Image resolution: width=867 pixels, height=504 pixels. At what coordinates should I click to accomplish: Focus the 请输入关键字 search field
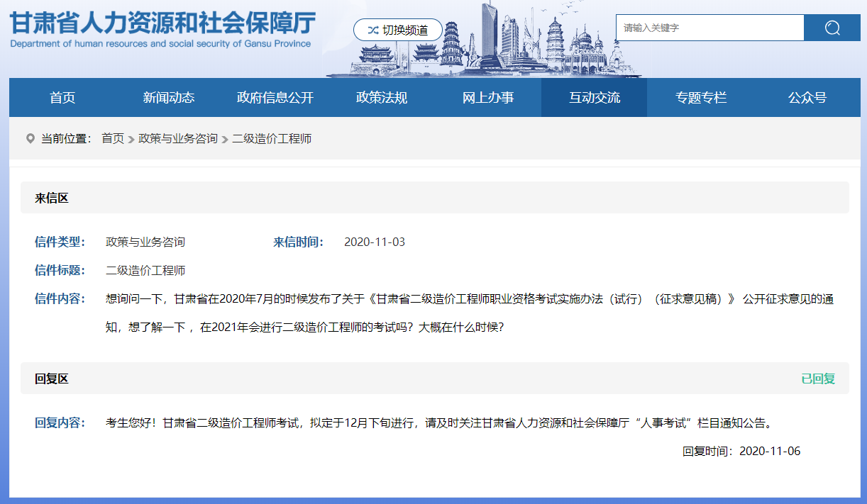(x=709, y=28)
